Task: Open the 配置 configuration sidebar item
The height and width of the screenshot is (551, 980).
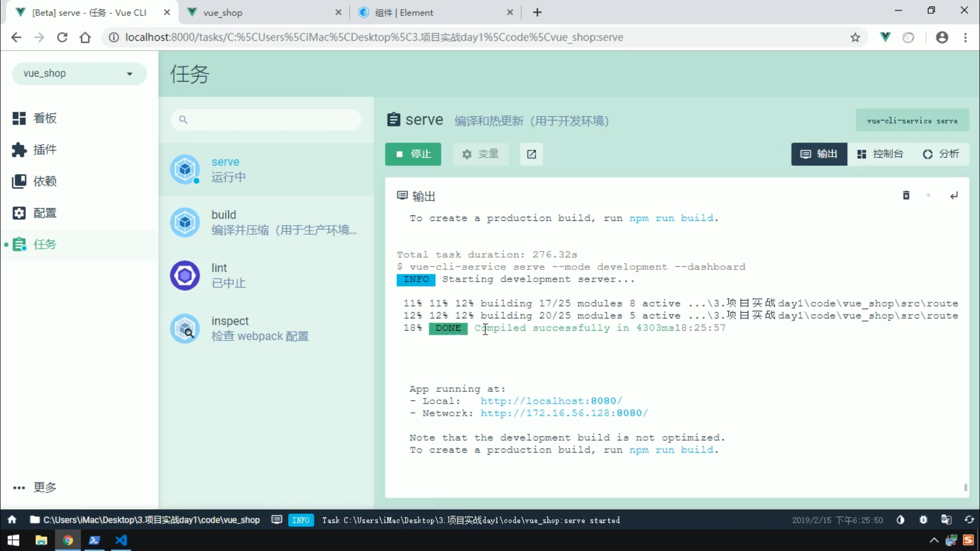Action: coord(79,213)
